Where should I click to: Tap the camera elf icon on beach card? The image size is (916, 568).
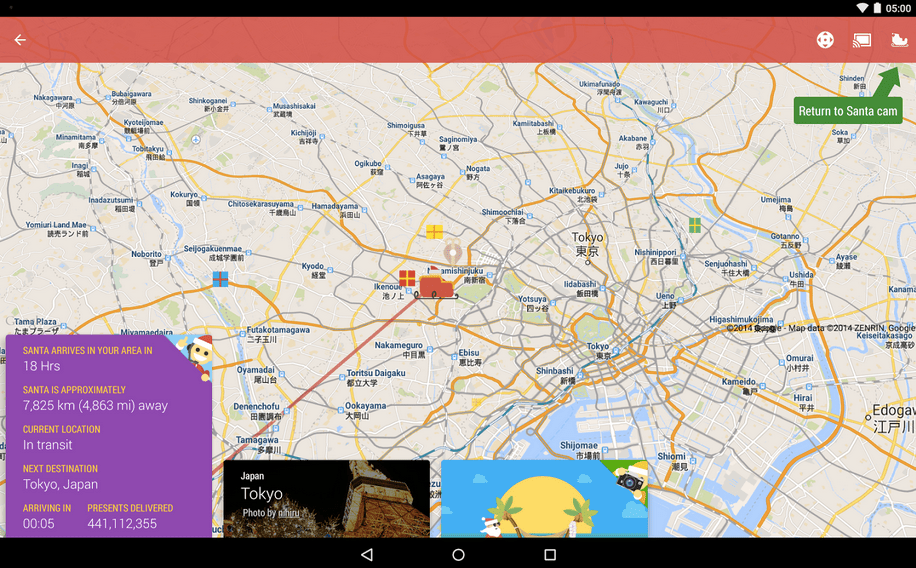[630, 480]
